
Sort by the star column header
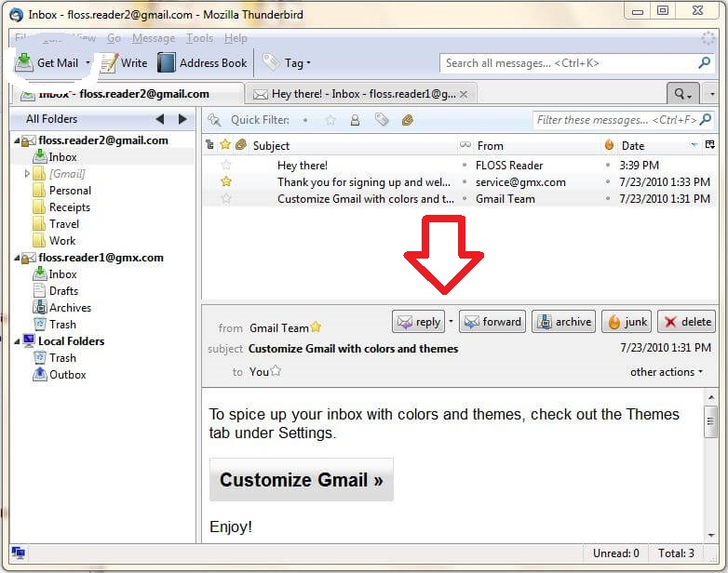pyautogui.click(x=225, y=145)
